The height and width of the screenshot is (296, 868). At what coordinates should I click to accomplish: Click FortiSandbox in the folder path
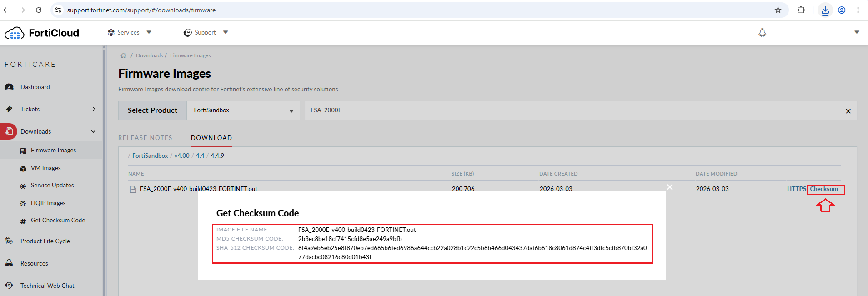[x=150, y=156]
